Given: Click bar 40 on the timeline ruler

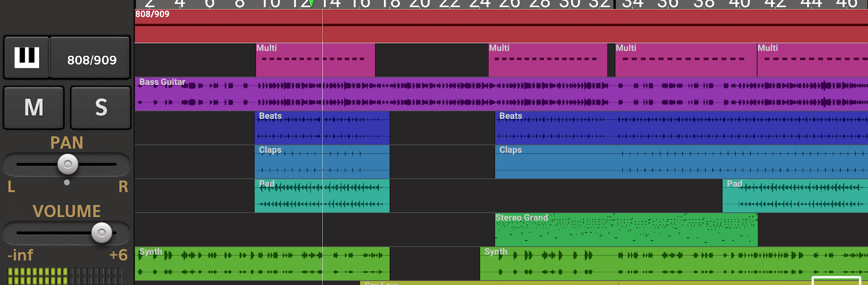Looking at the screenshot, I should (x=739, y=4).
